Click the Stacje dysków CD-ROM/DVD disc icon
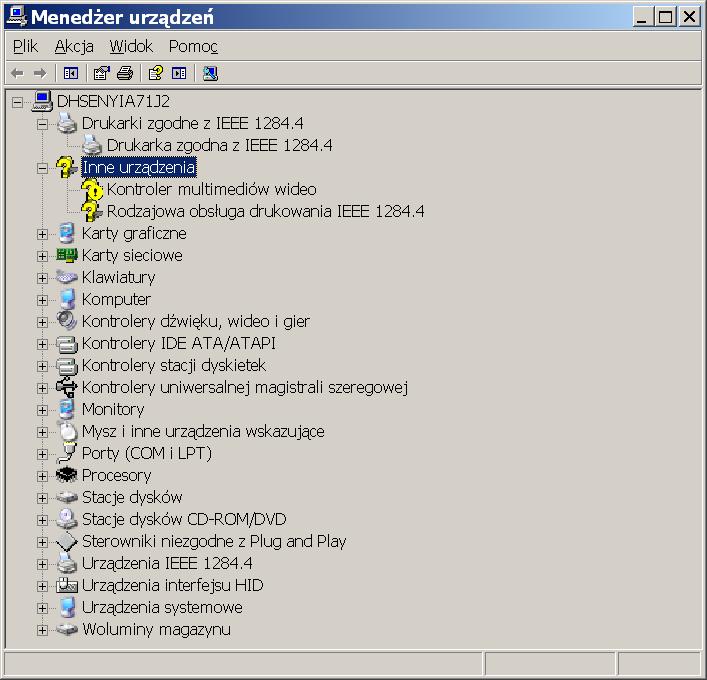This screenshot has width=707, height=680. (x=67, y=519)
